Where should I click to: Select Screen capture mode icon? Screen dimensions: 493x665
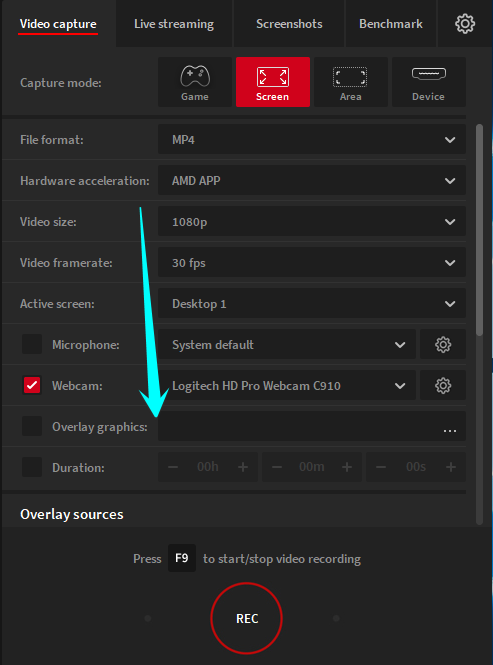pyautogui.click(x=273, y=82)
